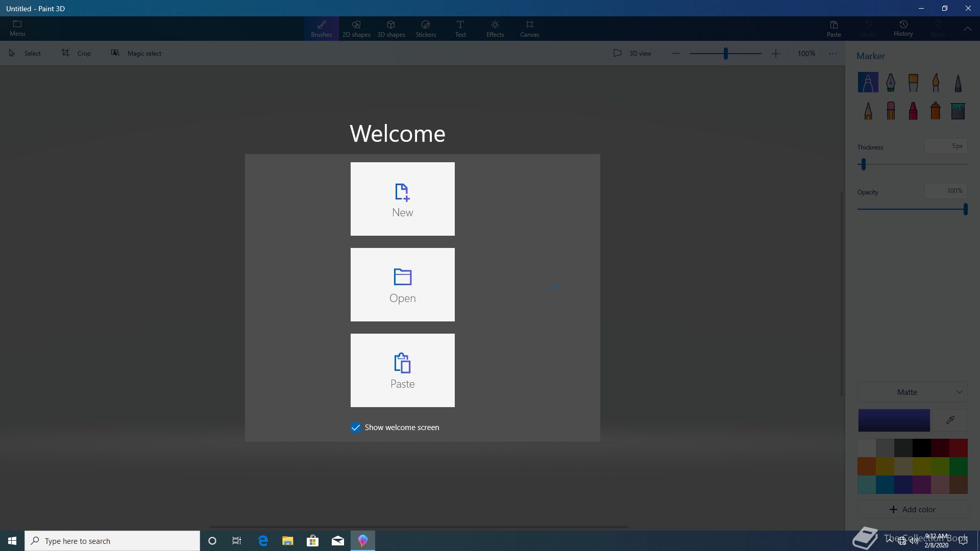
Task: Select the Watercolor brush
Action: click(936, 82)
